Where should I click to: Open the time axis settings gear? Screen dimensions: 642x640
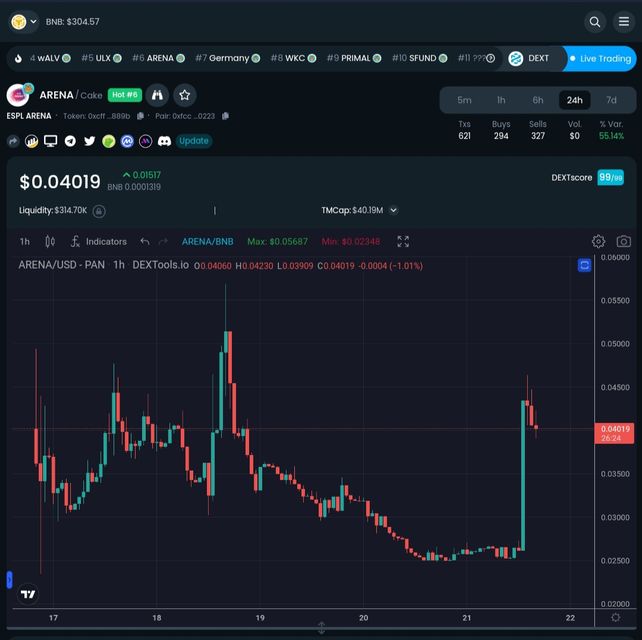(x=615, y=617)
